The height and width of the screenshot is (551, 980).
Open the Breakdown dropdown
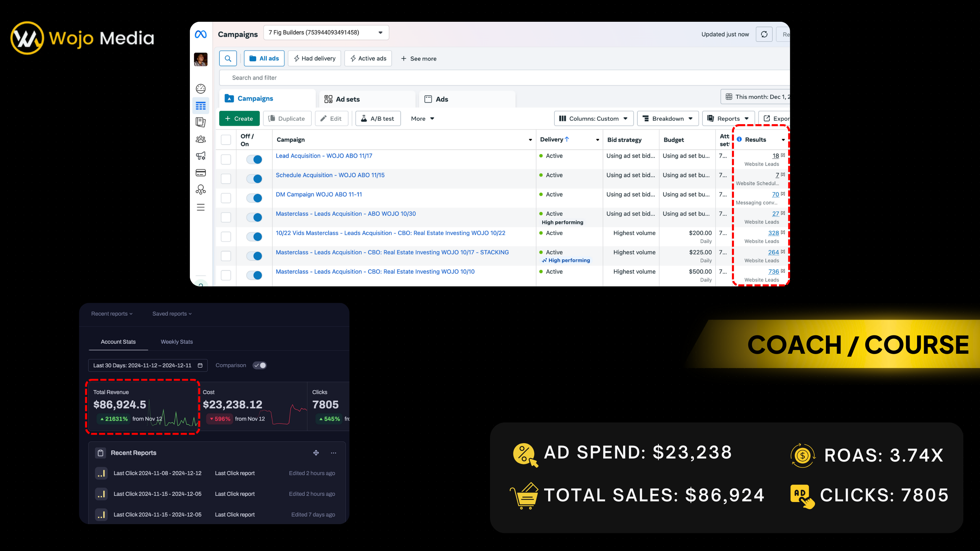point(668,119)
